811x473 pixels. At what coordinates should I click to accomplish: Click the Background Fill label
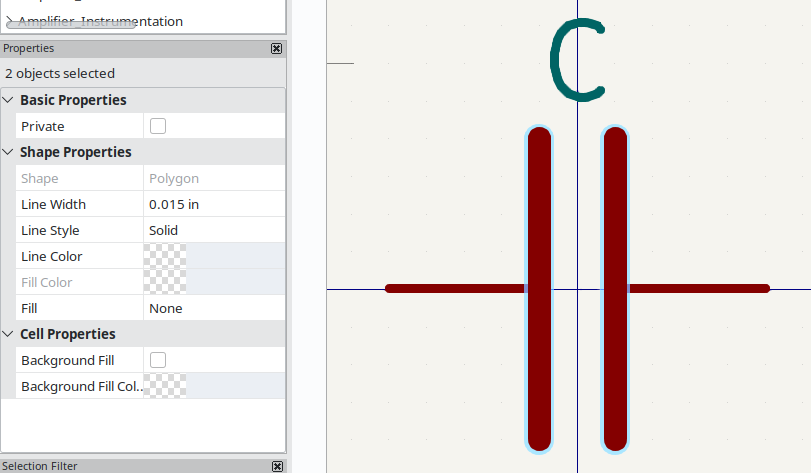(68, 360)
